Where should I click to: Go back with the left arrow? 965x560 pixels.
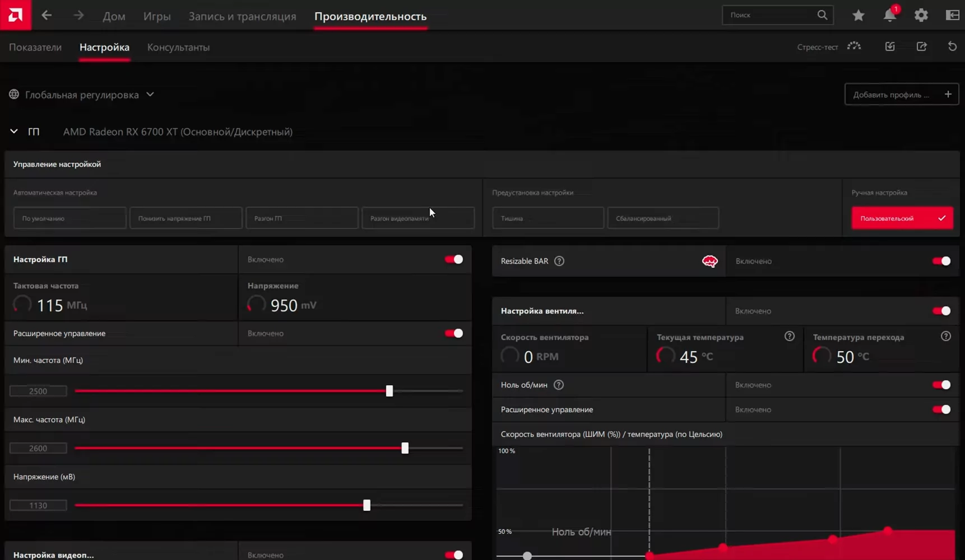point(47,16)
